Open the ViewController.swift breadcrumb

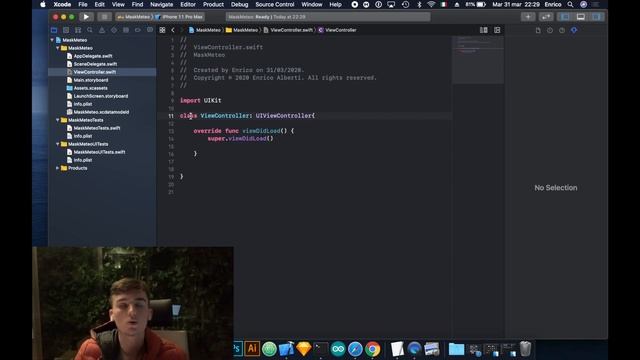tap(288, 30)
